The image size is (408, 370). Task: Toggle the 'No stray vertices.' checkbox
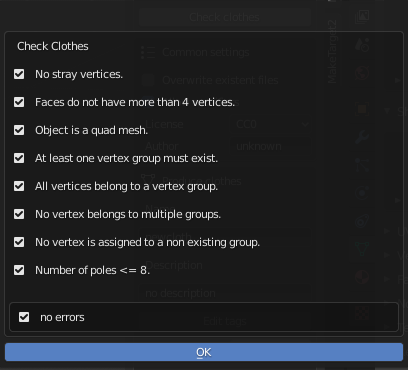pos(19,74)
